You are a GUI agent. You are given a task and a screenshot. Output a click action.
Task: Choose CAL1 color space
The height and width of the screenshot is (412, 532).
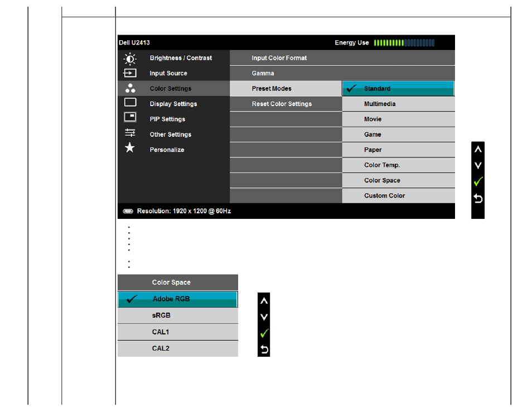[177, 332]
